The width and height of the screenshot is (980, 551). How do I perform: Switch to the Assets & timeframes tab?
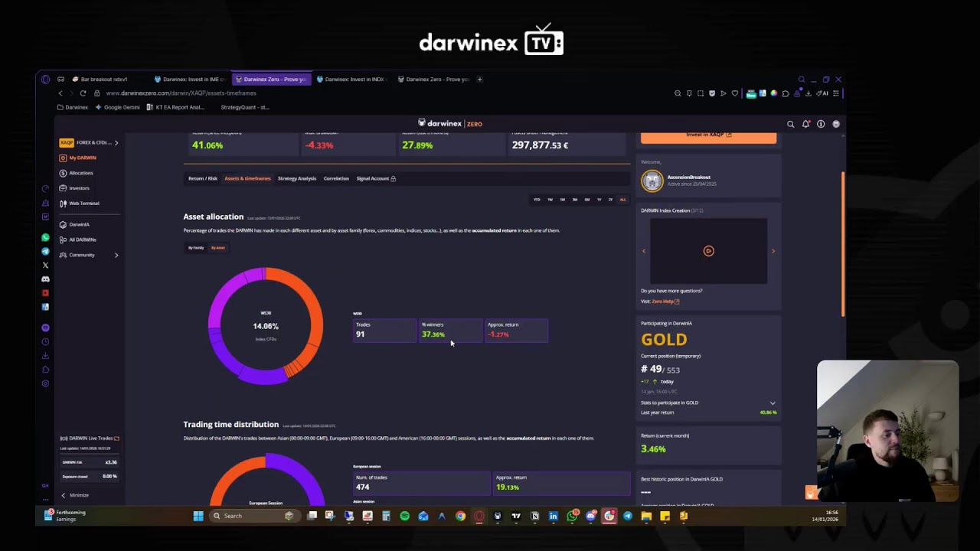click(247, 178)
